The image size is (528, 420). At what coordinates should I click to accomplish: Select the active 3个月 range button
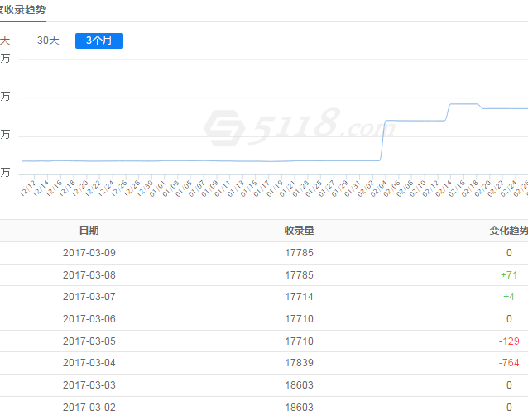click(x=98, y=41)
